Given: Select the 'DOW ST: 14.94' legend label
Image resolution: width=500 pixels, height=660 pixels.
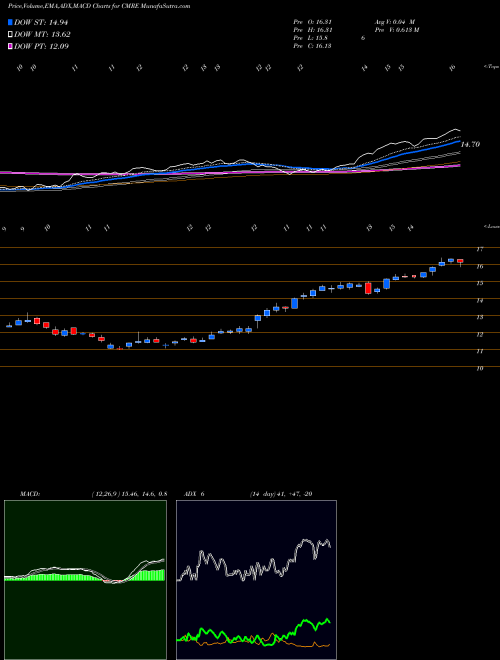Looking at the screenshot, I should 41,22.
